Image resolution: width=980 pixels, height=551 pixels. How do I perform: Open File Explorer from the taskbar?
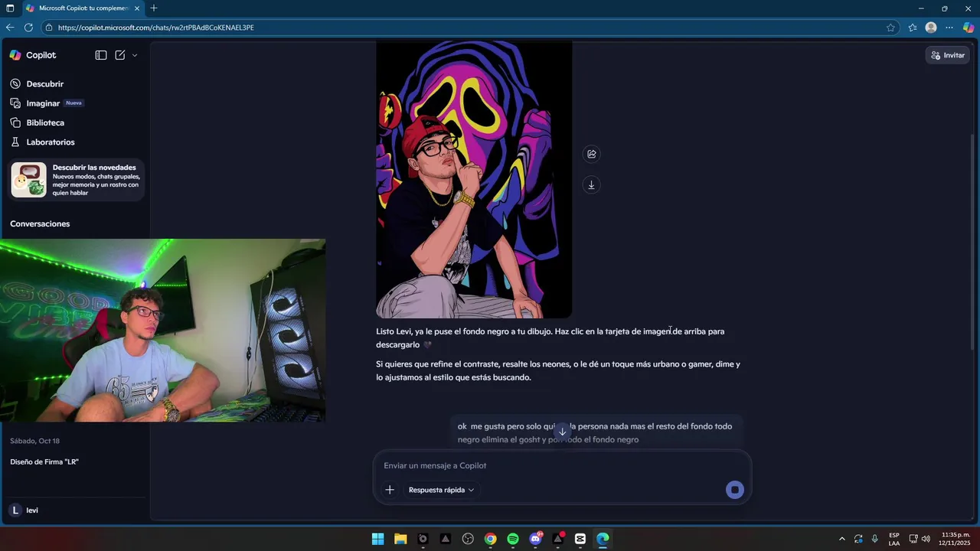point(400,539)
